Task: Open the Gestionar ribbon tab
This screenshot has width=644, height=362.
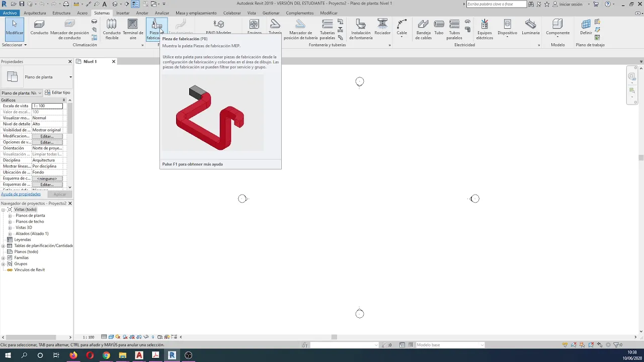Action: (271, 13)
